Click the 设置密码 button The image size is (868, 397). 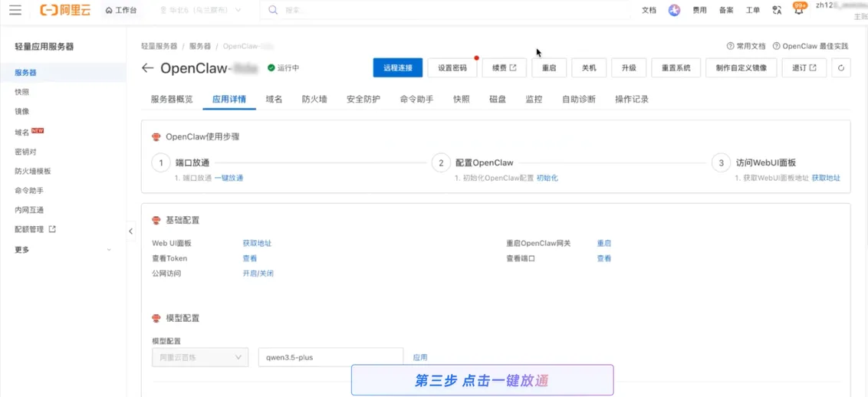pos(452,67)
